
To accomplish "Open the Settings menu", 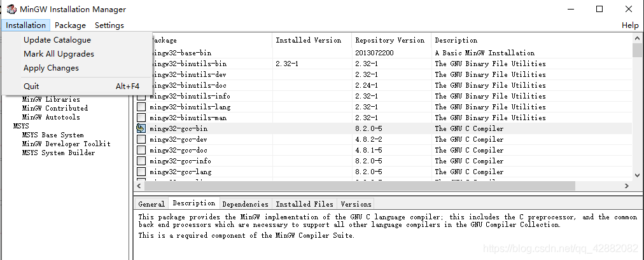I will point(109,25).
